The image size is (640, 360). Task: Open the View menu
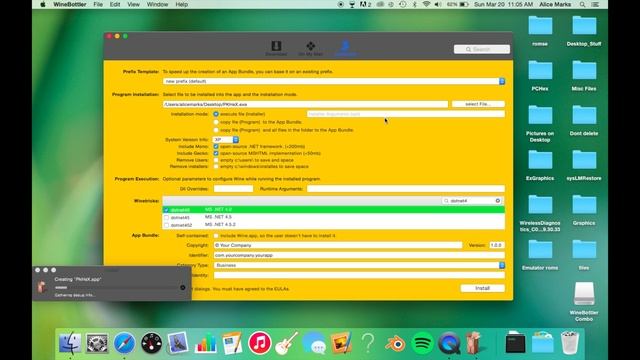click(x=133, y=4)
